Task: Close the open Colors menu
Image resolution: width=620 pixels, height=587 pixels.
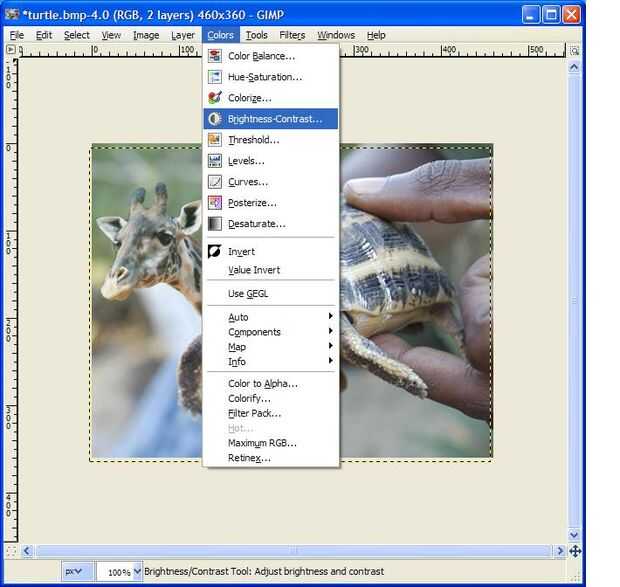Action: click(221, 35)
